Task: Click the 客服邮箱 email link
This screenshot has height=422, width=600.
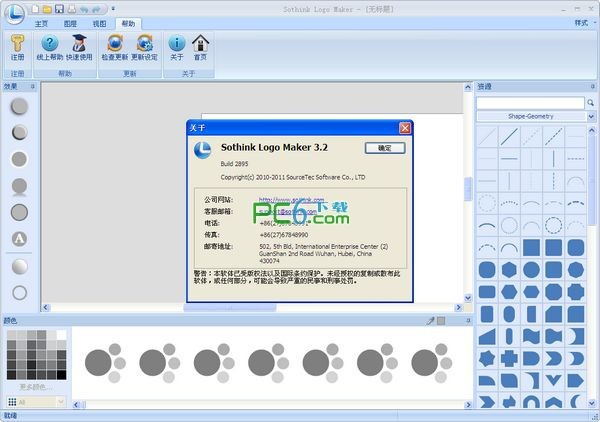Action: [288, 211]
